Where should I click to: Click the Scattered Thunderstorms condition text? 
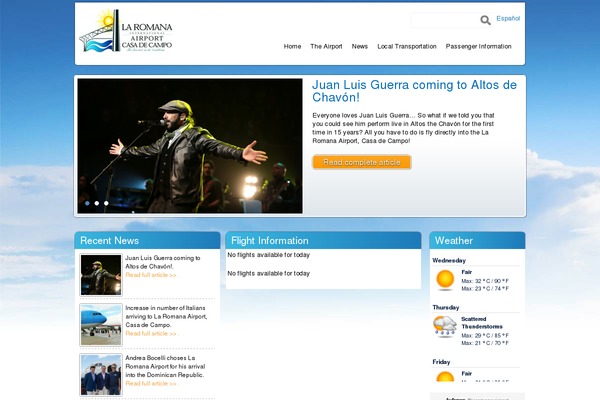pyautogui.click(x=482, y=323)
